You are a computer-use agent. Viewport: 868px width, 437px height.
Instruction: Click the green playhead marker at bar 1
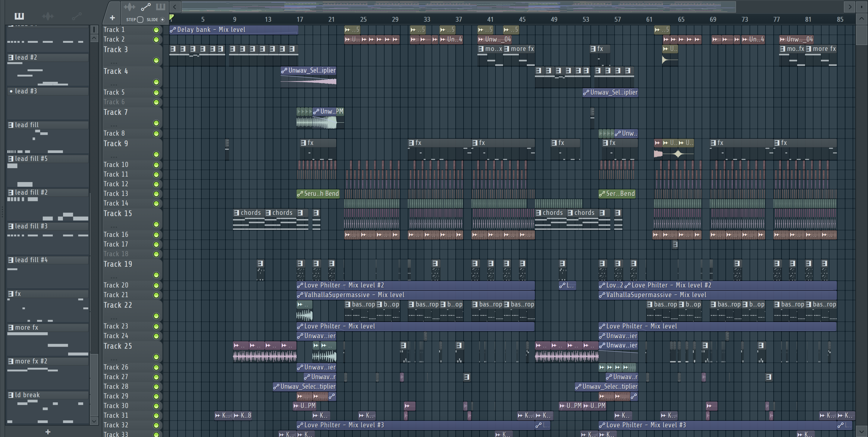pyautogui.click(x=171, y=17)
